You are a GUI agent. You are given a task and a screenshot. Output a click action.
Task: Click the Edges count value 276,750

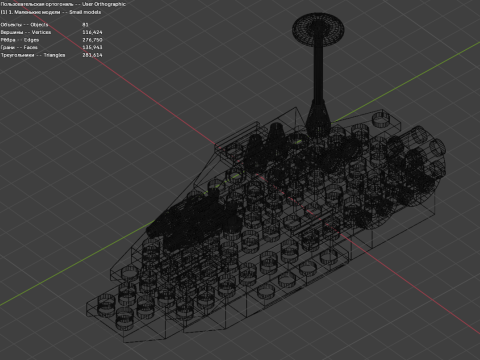(x=92, y=40)
